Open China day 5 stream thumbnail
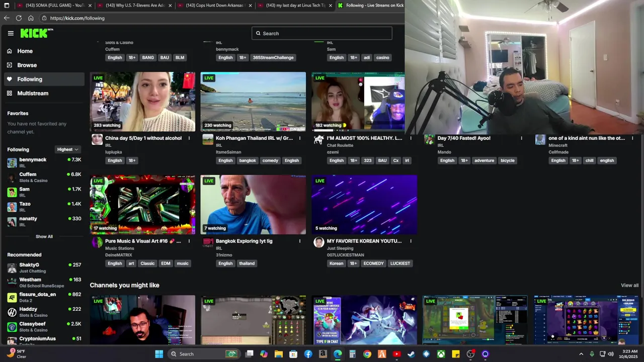 click(142, 102)
